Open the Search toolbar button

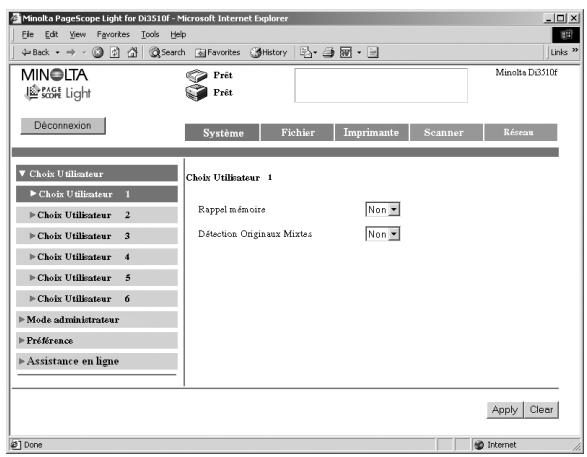(167, 52)
